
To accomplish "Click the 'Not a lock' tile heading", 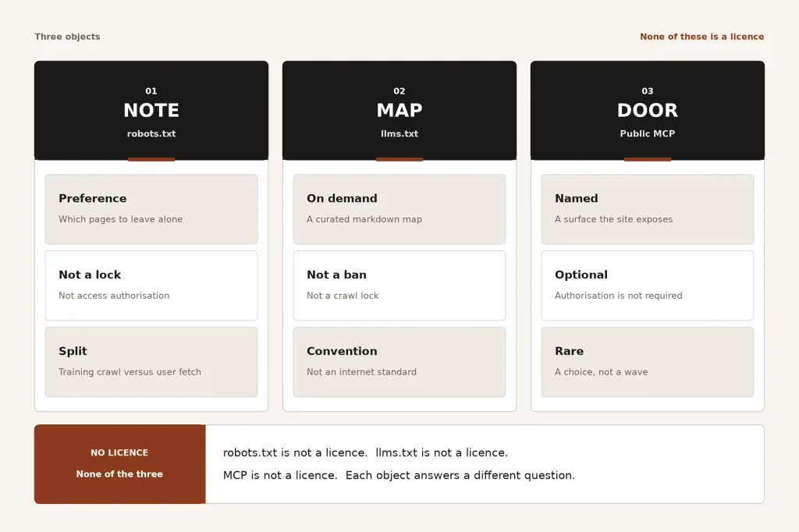I will (90, 275).
